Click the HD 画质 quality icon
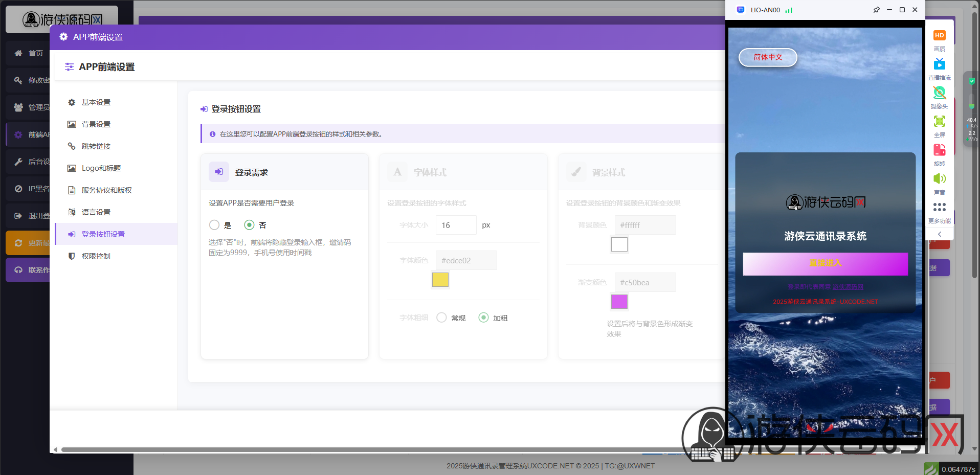The image size is (980, 475). click(940, 35)
